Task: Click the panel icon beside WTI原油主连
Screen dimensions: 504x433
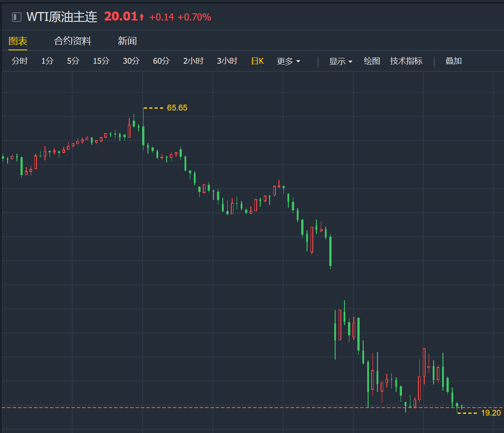Action: tap(16, 17)
